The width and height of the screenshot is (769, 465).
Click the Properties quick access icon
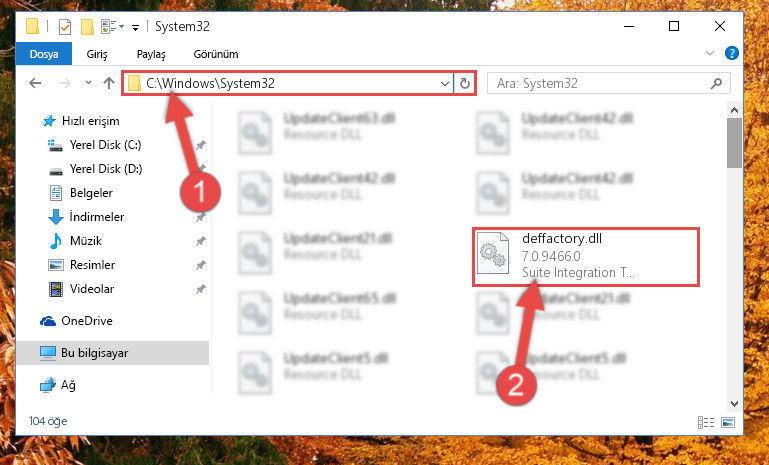[64, 26]
